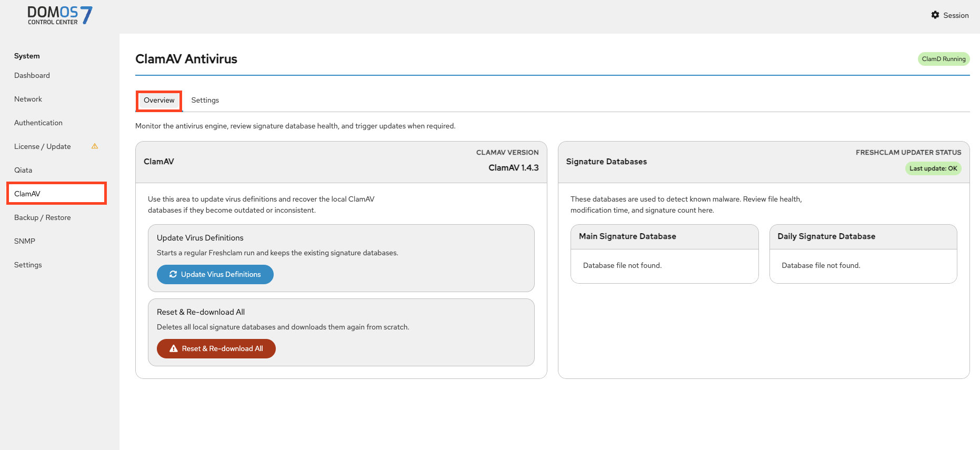
Task: Click the License warning triangle icon
Action: click(95, 146)
